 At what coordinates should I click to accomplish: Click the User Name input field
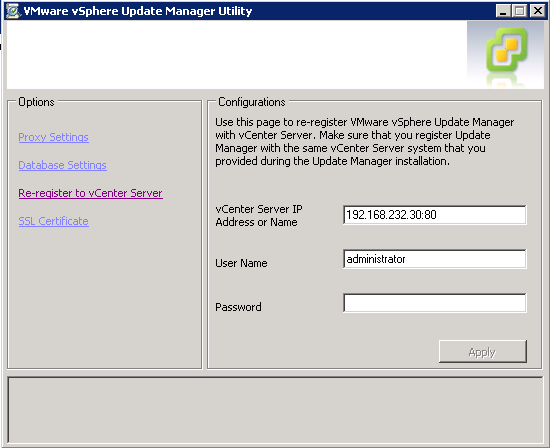435,259
